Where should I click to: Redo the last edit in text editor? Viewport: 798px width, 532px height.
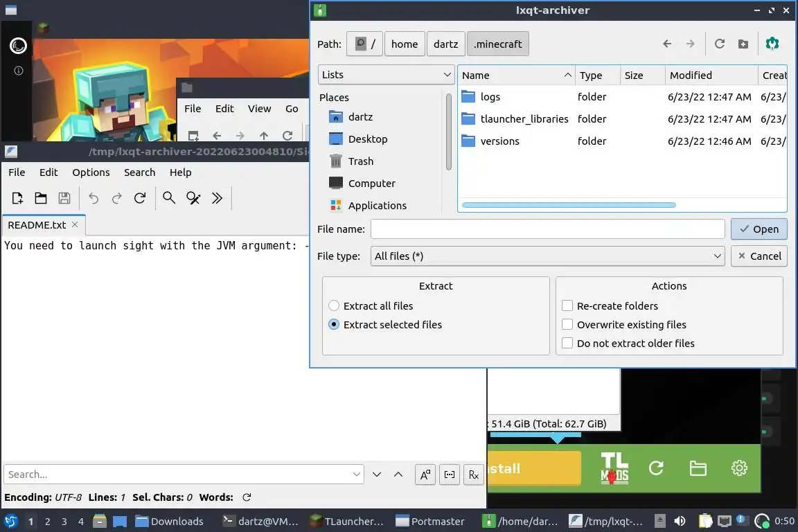point(116,198)
